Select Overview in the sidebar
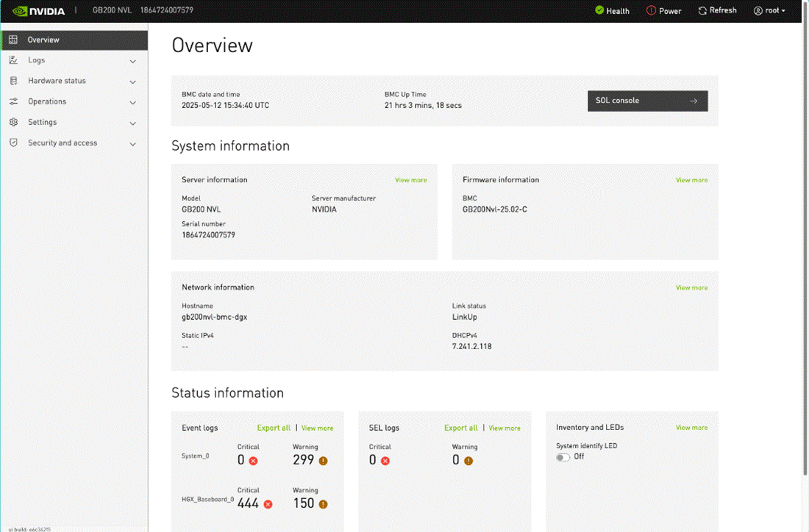The width and height of the screenshot is (809, 532). point(43,40)
